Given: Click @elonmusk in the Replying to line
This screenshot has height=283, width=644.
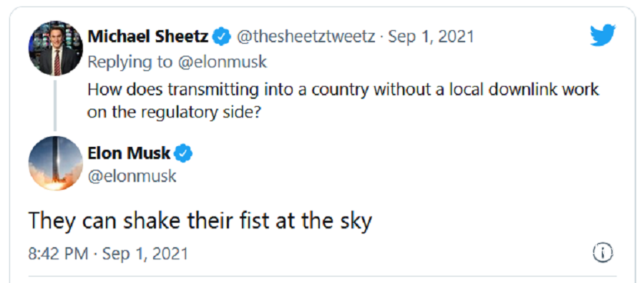Looking at the screenshot, I should pyautogui.click(x=223, y=62).
